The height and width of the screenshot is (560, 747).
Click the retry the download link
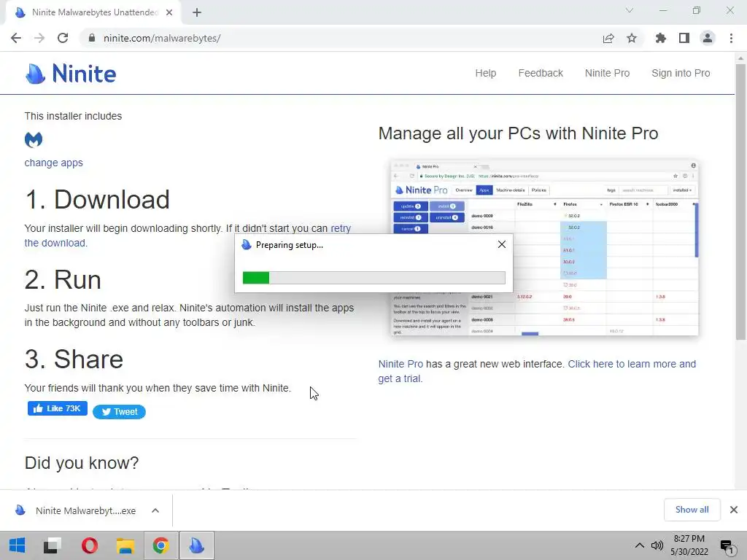point(341,228)
